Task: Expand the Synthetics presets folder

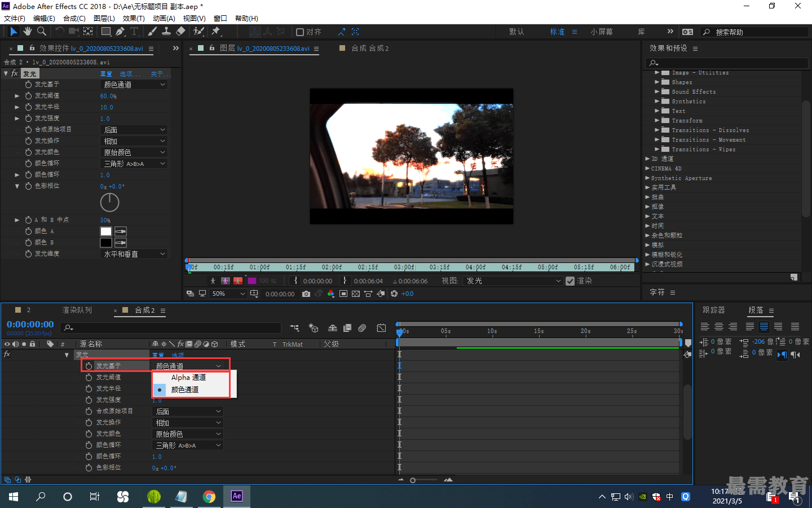Action: [657, 101]
